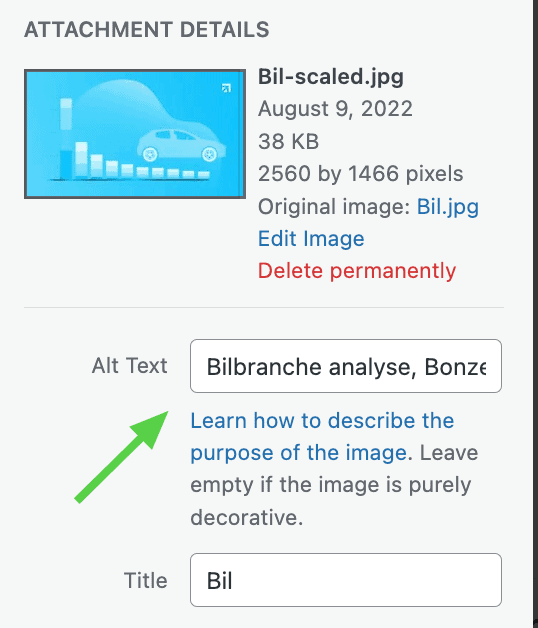Viewport: 538px width, 628px height.
Task: Select the Bil-scaled.jpg filename text
Action: tap(330, 76)
